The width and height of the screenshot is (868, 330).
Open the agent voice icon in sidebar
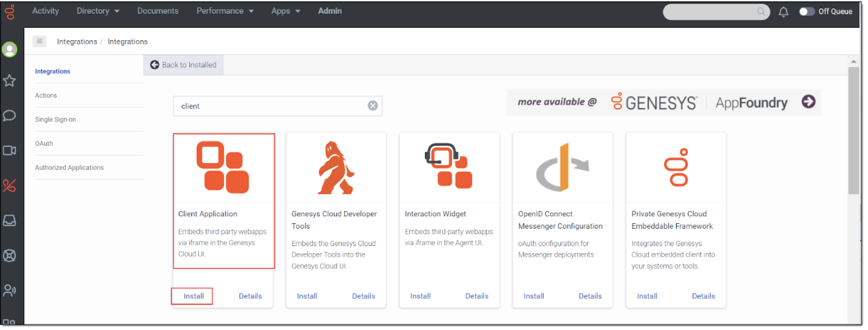pos(10,290)
